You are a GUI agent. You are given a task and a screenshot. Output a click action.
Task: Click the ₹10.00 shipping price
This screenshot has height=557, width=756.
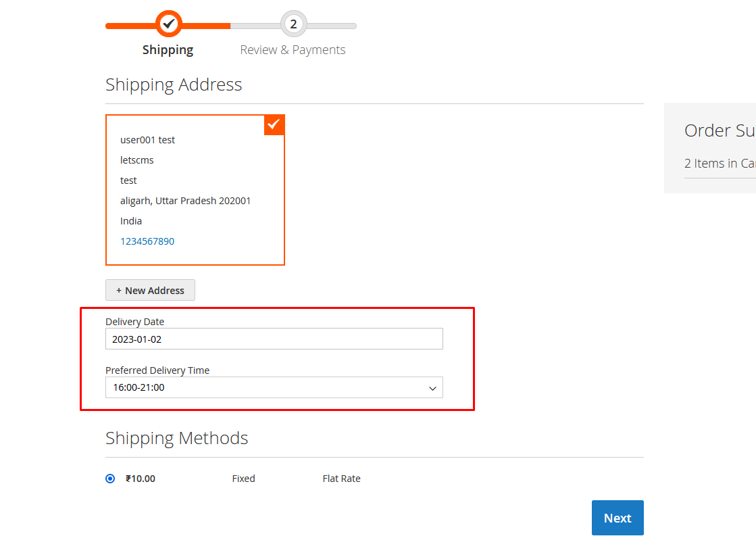[x=141, y=479]
